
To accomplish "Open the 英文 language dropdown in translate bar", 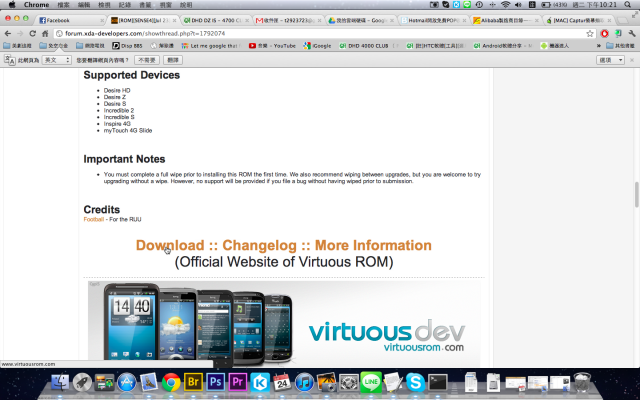I will tap(57, 60).
